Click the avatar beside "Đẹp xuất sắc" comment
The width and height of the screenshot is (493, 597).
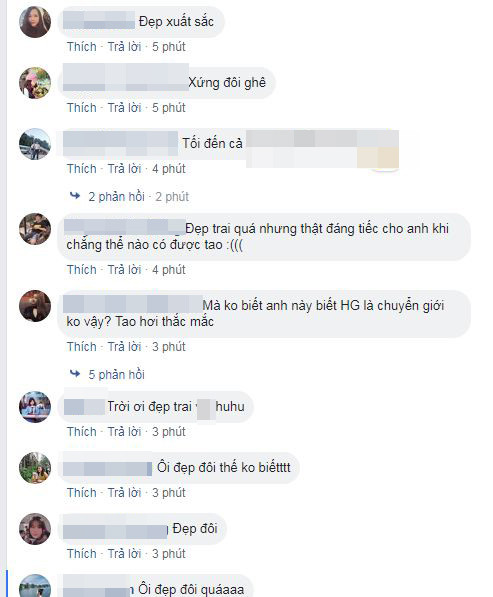click(x=35, y=22)
